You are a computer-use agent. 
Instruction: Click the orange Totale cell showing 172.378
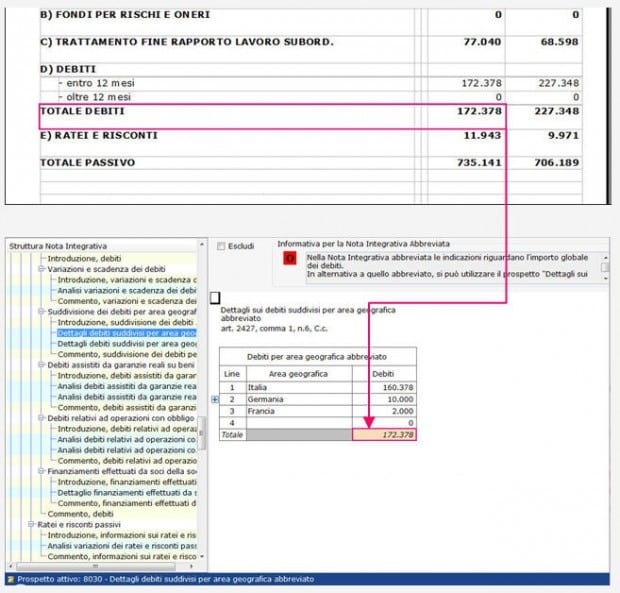click(384, 435)
